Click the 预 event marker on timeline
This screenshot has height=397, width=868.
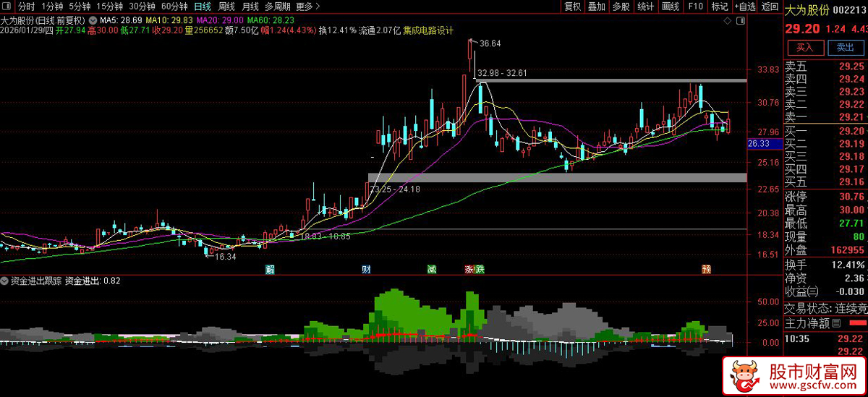click(x=706, y=269)
